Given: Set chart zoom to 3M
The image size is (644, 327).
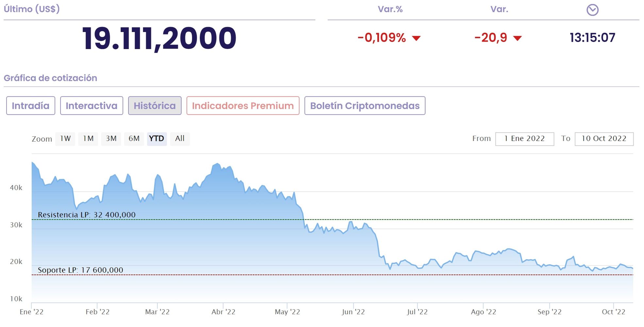Looking at the screenshot, I should (111, 139).
